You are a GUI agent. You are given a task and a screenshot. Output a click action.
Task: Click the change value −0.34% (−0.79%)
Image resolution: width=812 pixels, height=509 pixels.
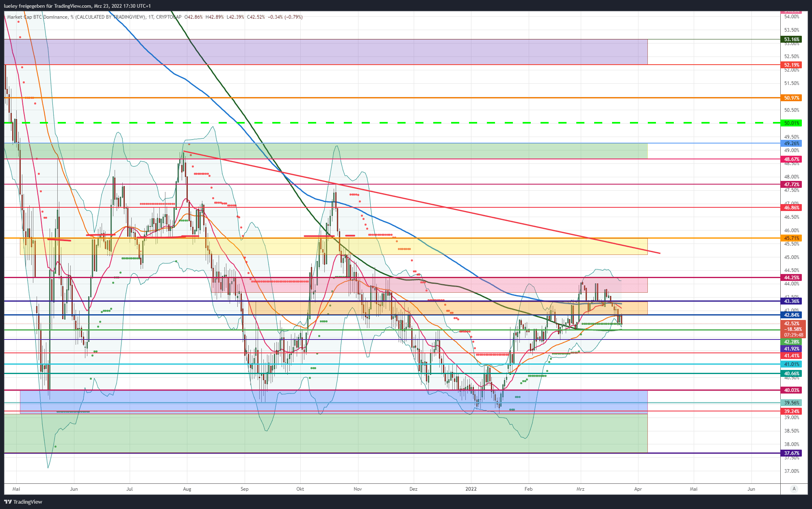(x=285, y=17)
